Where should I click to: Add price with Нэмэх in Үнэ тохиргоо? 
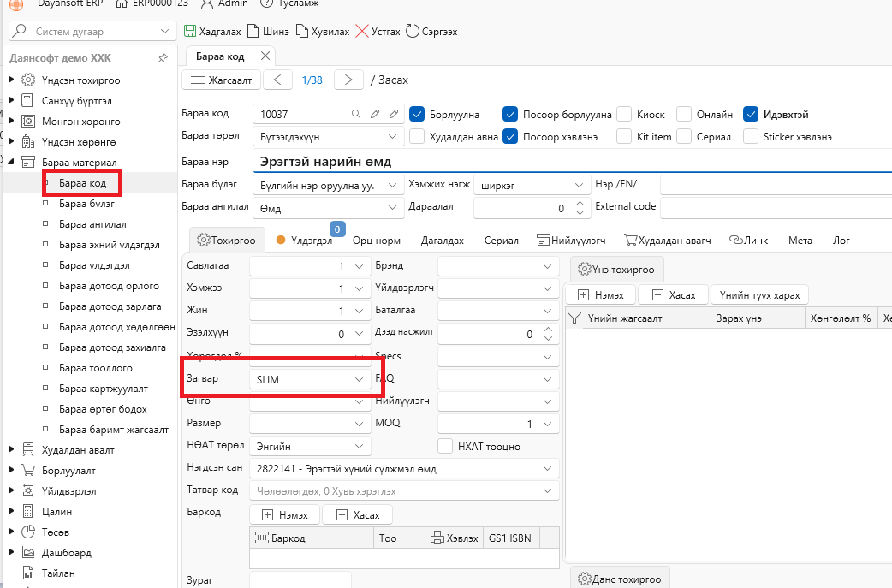click(600, 294)
